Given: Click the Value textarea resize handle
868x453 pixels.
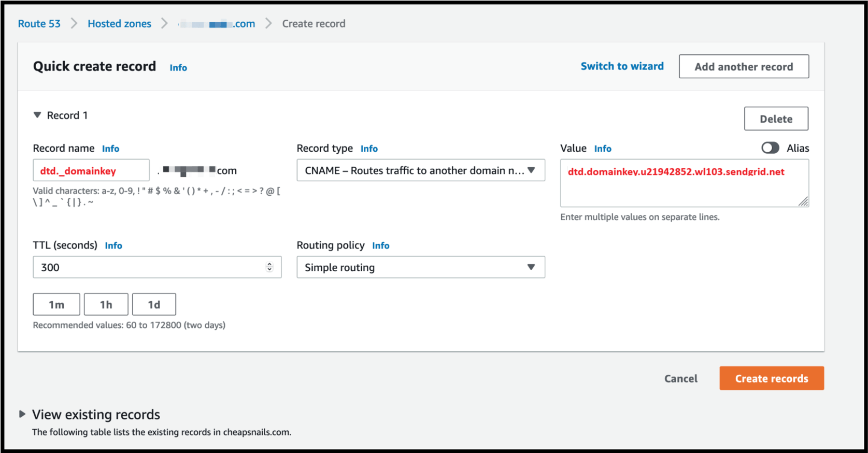Looking at the screenshot, I should pos(803,201).
